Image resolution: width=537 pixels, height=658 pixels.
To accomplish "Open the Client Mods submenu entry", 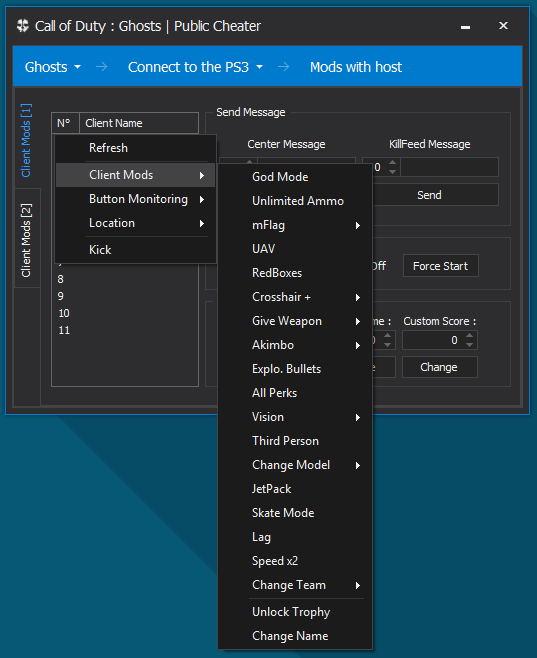I will click(136, 175).
